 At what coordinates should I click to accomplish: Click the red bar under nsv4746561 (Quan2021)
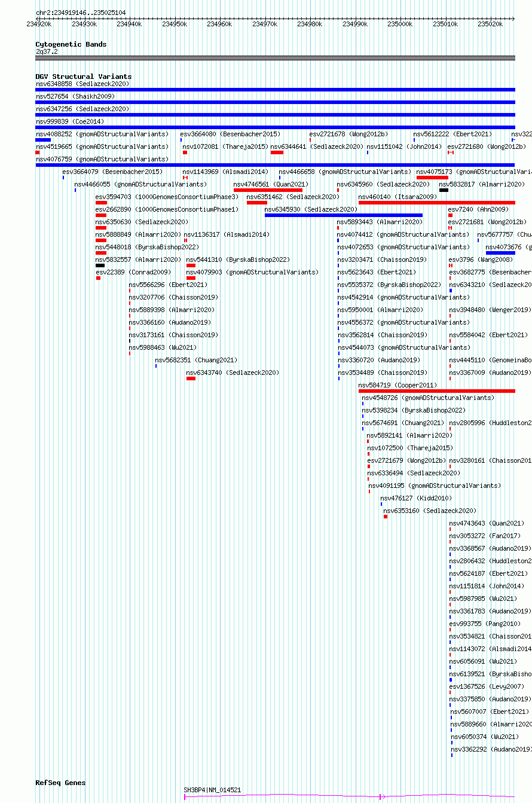[x=268, y=190]
